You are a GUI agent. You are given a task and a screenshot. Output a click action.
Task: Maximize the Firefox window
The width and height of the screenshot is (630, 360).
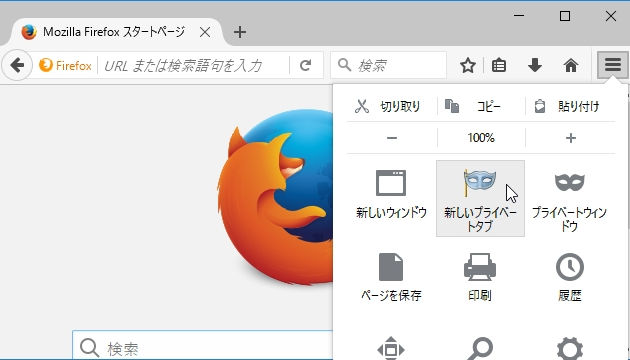(565, 16)
